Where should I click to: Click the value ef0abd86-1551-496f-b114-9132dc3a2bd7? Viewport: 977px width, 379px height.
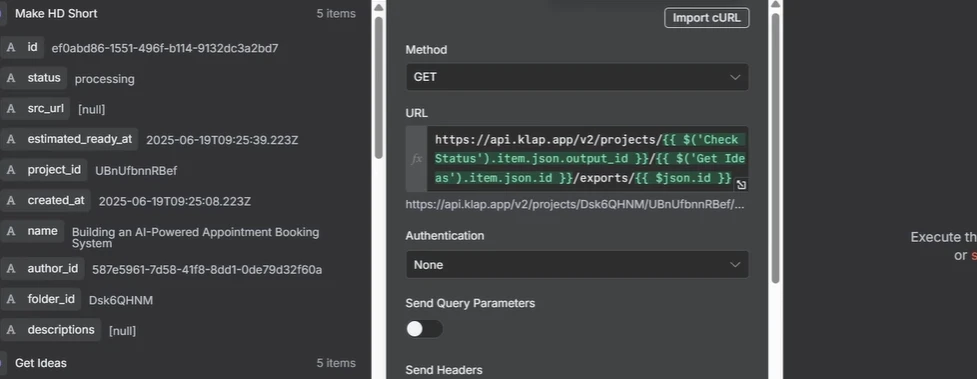(x=165, y=49)
